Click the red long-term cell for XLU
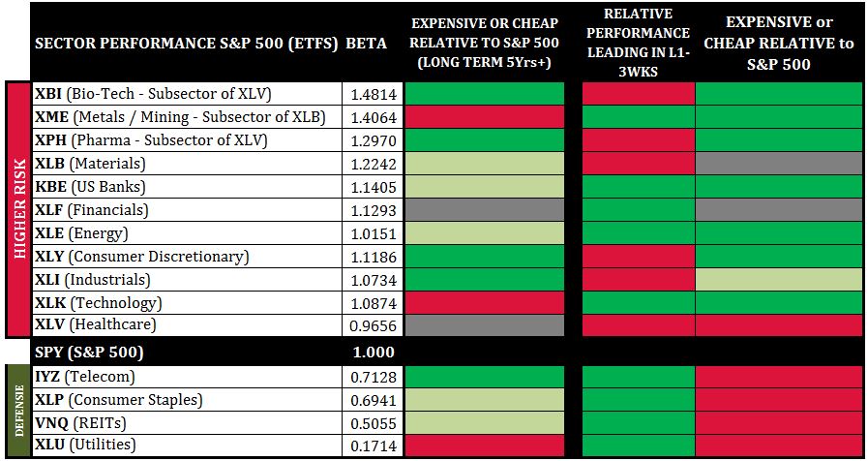This screenshot has height=461, width=868. (483, 446)
